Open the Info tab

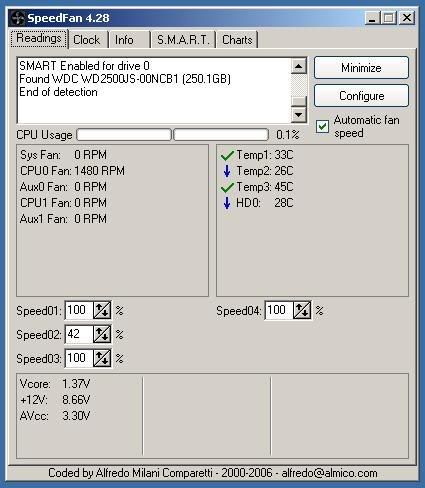[129, 40]
